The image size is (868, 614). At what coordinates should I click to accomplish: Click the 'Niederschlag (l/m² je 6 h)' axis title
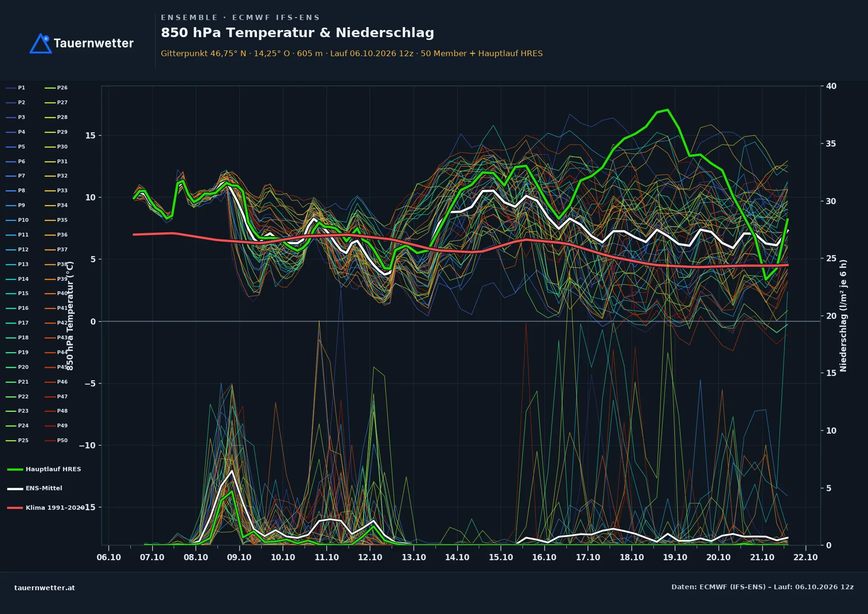pyautogui.click(x=843, y=316)
